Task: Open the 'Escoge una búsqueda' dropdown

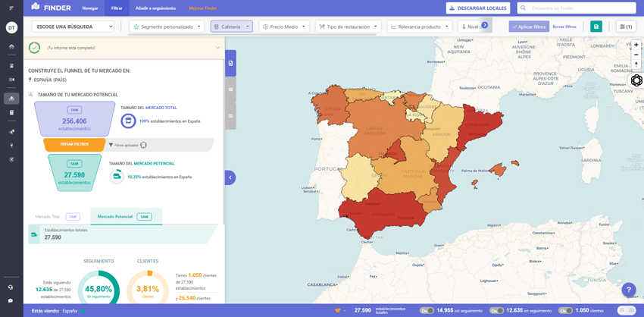Action: [x=73, y=27]
